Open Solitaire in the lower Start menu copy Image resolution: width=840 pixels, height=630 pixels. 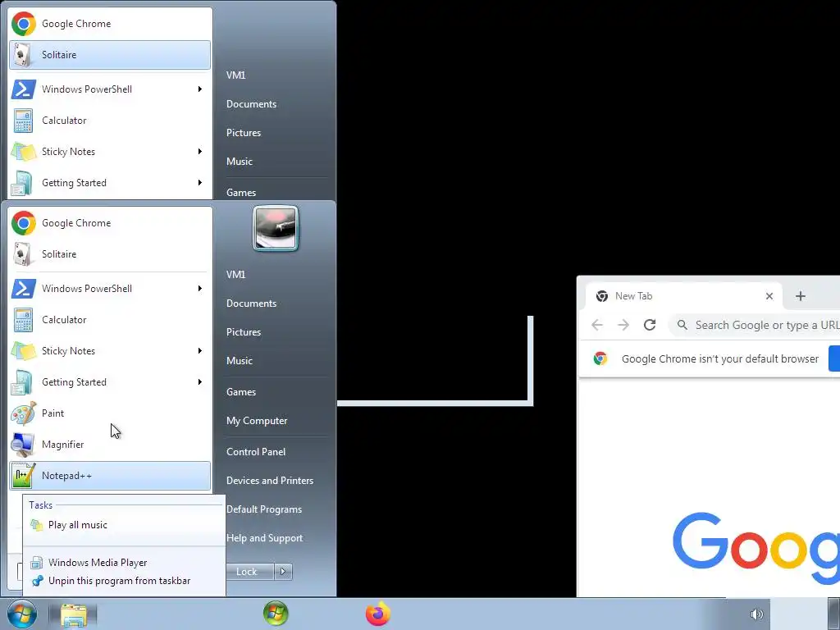pos(110,254)
